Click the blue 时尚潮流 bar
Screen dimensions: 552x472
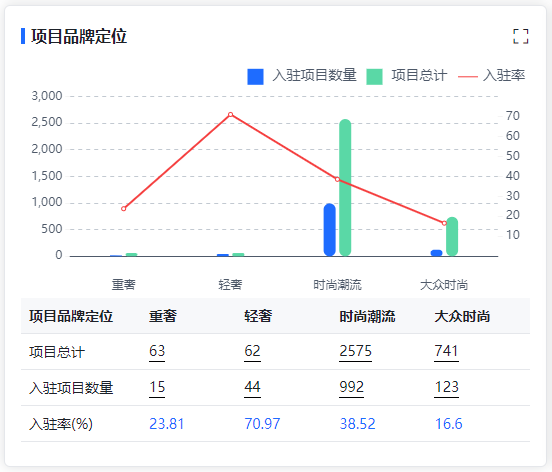330,229
